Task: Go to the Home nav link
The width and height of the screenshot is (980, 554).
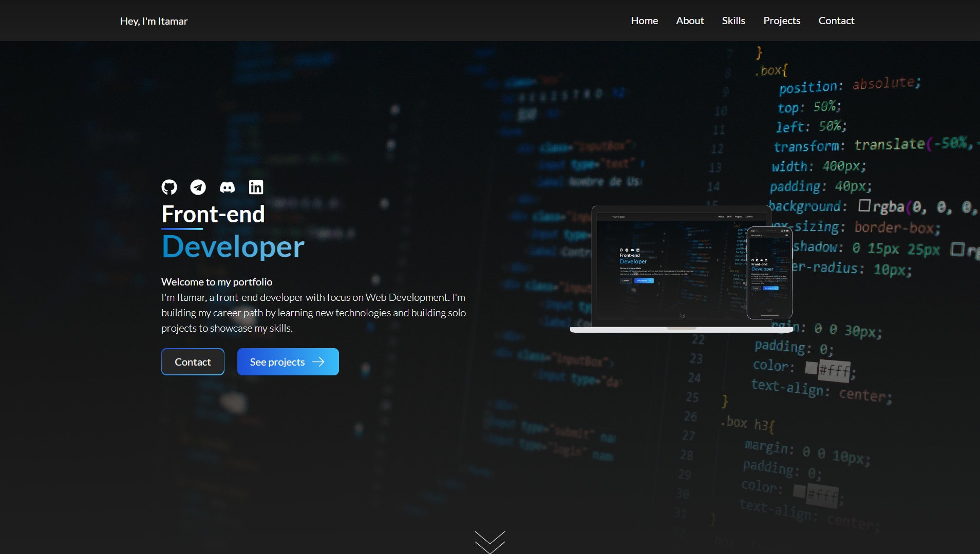Action: (644, 21)
